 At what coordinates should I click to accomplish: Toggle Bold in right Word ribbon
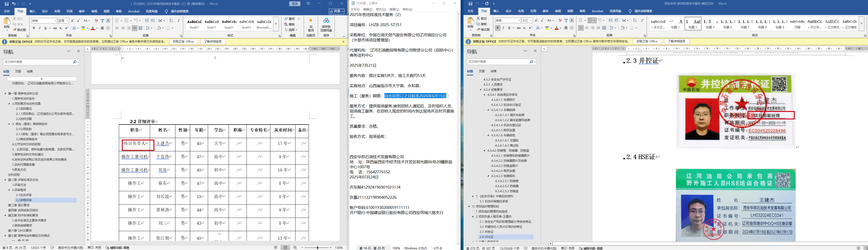coord(498,28)
